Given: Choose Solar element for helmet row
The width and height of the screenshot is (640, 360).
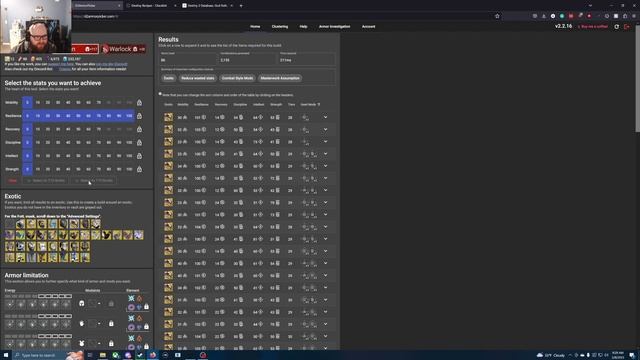Looking at the screenshot, I should click(x=139, y=298).
